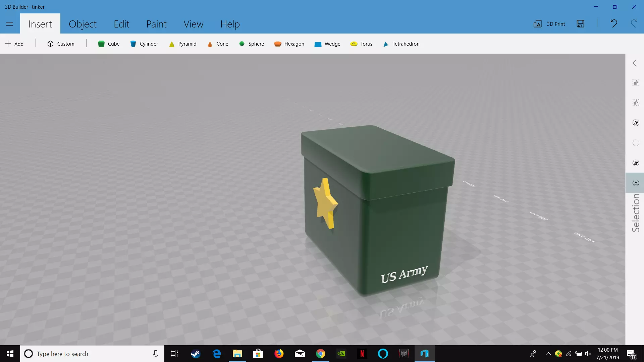Click the Group objects icon in the Selection pane
This screenshot has height=362, width=644.
pyautogui.click(x=636, y=82)
